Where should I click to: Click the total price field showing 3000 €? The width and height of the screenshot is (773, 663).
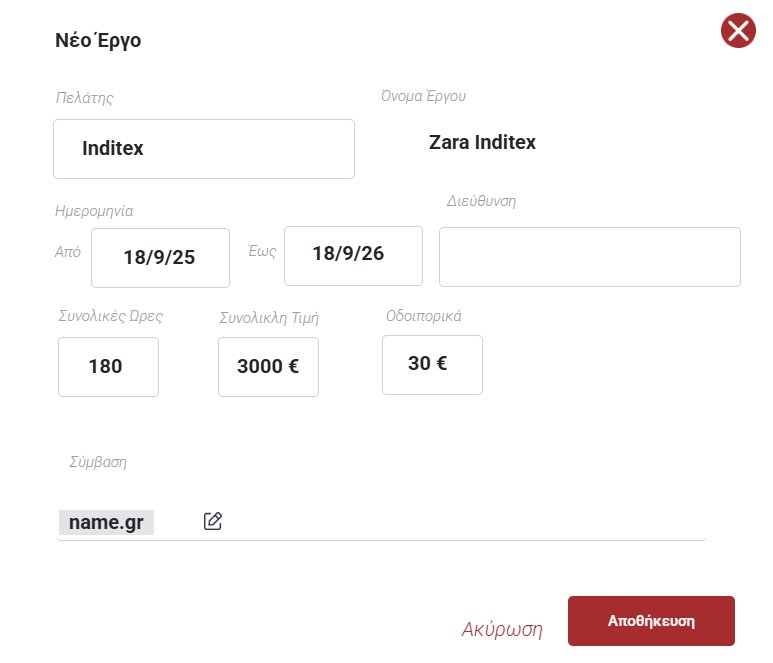[x=268, y=367]
